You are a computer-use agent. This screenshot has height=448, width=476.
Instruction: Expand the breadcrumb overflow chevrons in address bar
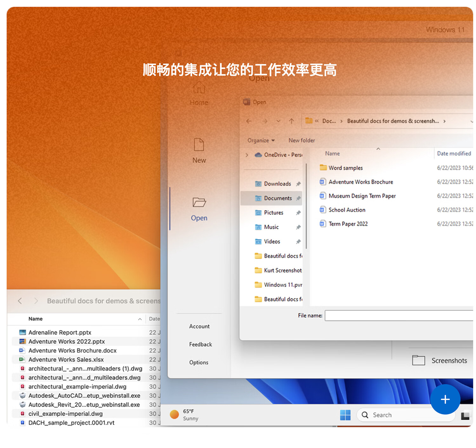pos(317,121)
